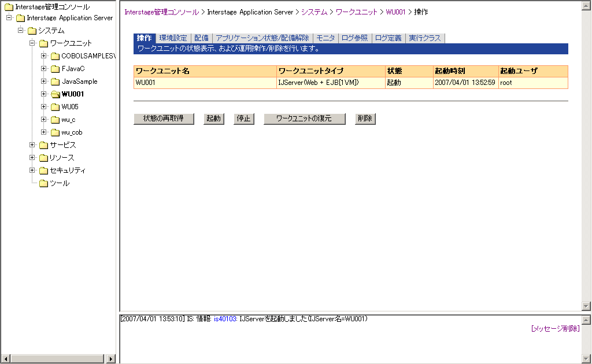Click the セキュリティ folder icon
This screenshot has width=592, height=364.
[x=44, y=170]
